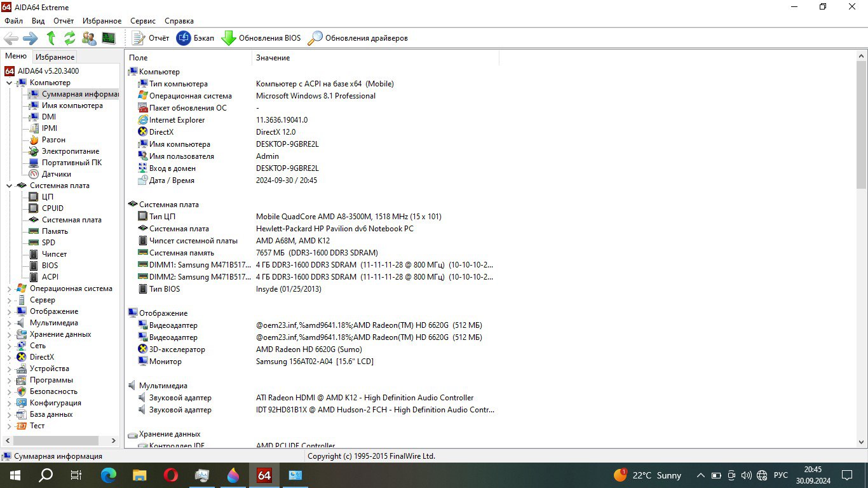Select the DMI tree item
Screen dimensions: 868x488
(x=48, y=117)
